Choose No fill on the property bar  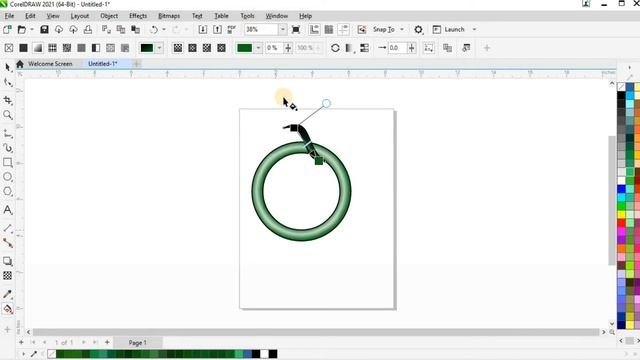[x=9, y=48]
